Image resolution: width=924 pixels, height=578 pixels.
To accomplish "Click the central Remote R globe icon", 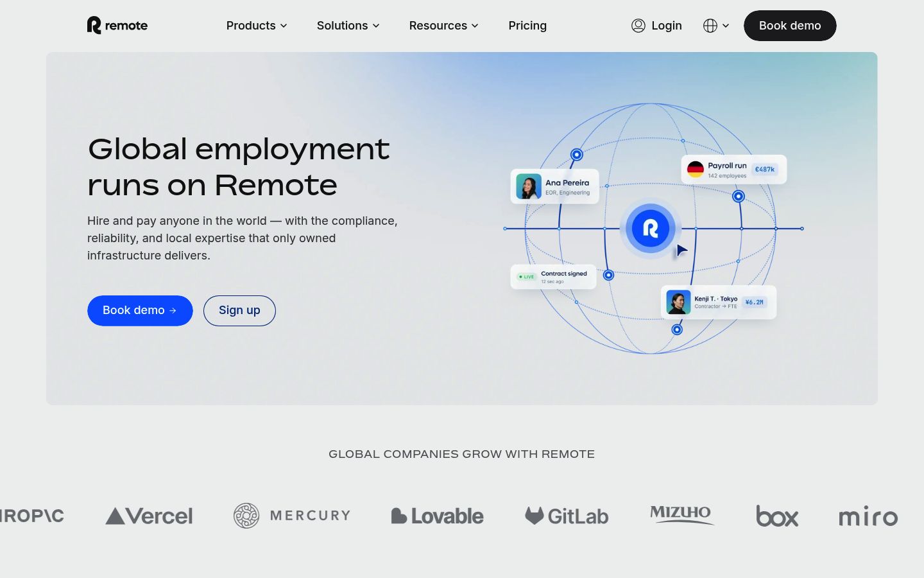I will pos(651,228).
